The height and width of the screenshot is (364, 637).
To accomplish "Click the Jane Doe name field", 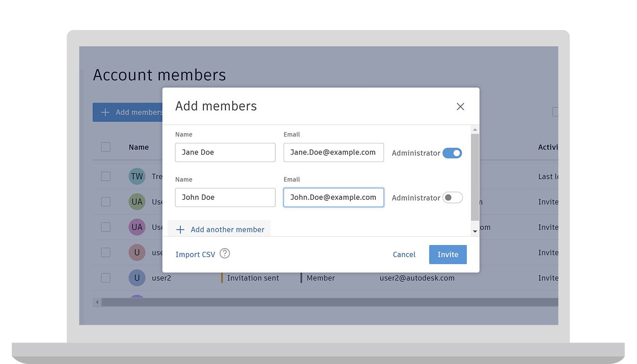I will [x=225, y=152].
